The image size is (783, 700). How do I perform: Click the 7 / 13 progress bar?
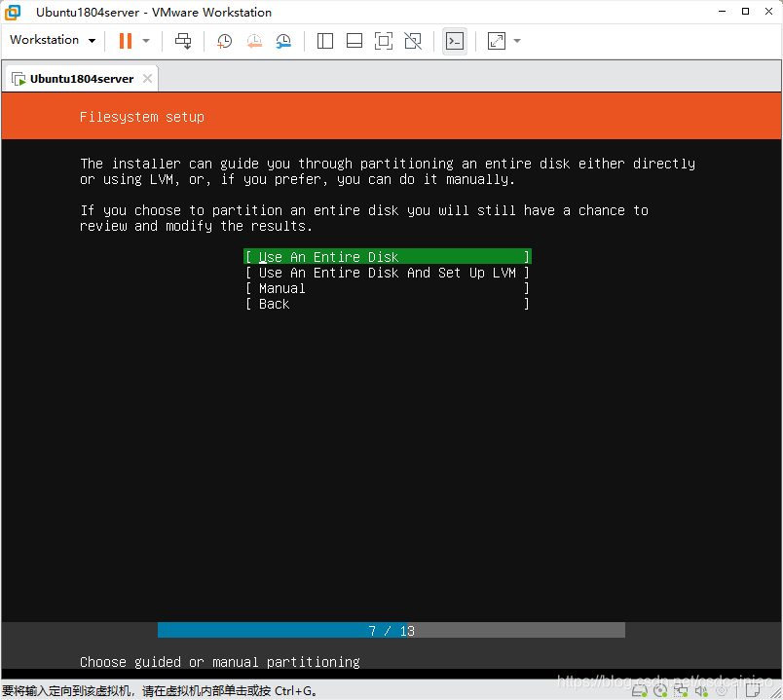pyautogui.click(x=391, y=630)
